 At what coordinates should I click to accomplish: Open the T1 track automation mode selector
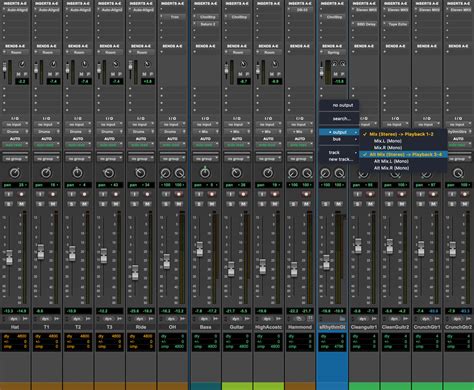click(46, 145)
